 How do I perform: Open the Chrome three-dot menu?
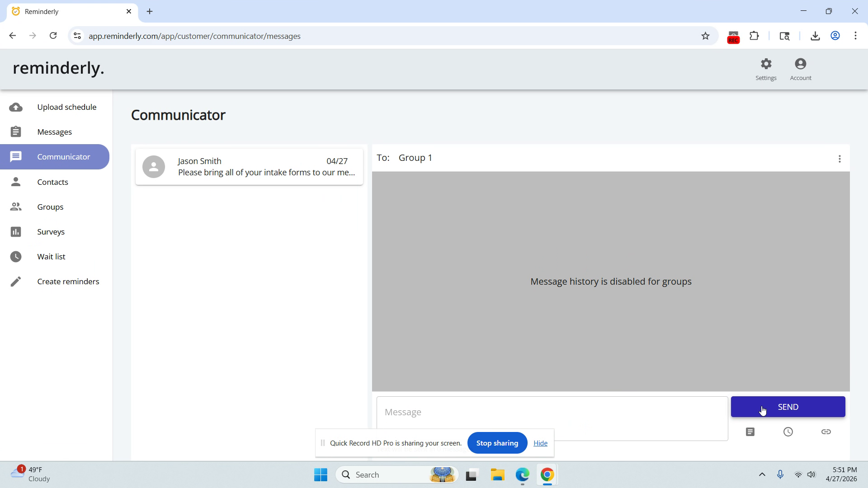(855, 36)
